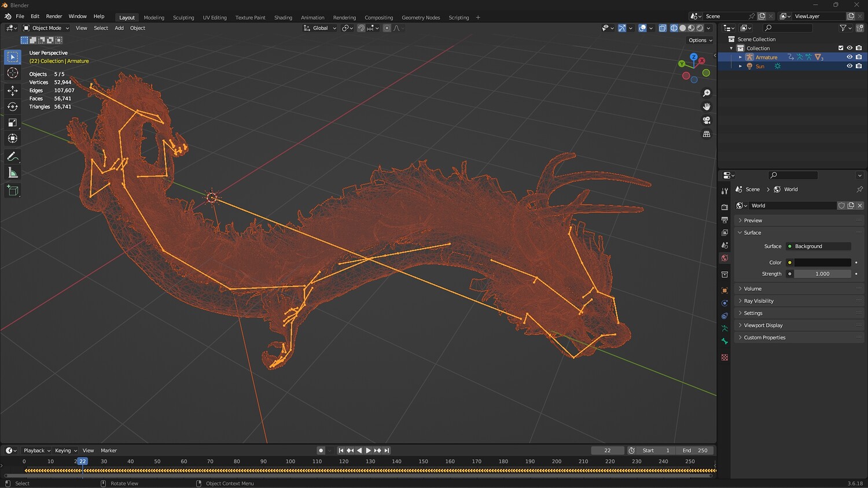Click the world Color swatch
The height and width of the screenshot is (488, 868).
822,263
